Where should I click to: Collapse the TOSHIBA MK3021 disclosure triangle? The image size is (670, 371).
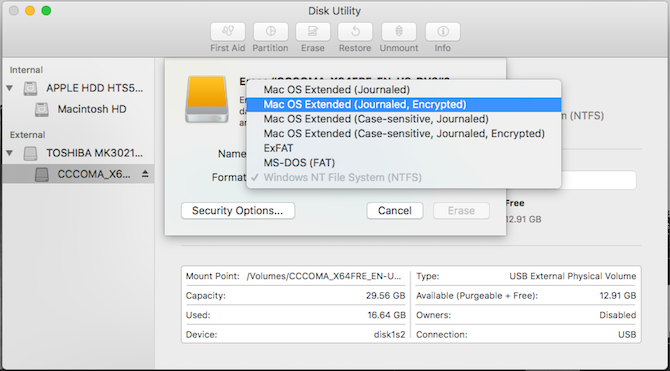(x=10, y=153)
